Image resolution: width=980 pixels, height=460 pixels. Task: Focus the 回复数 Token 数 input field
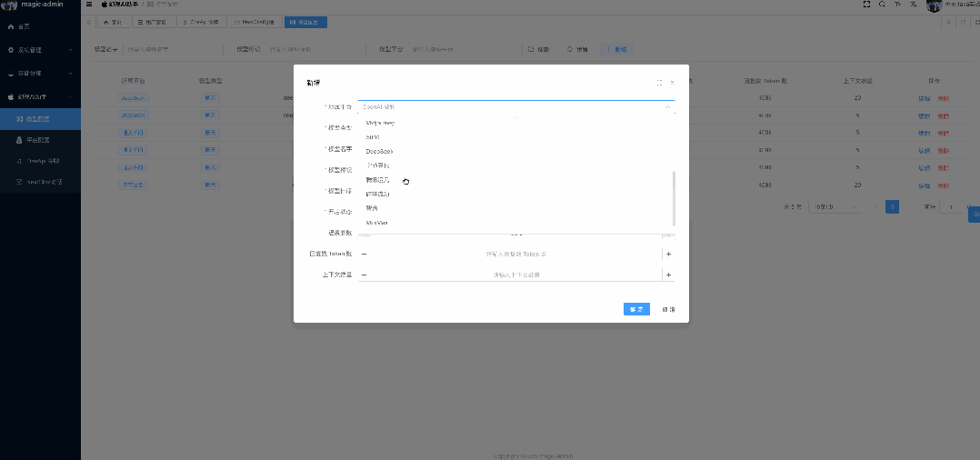[516, 254]
